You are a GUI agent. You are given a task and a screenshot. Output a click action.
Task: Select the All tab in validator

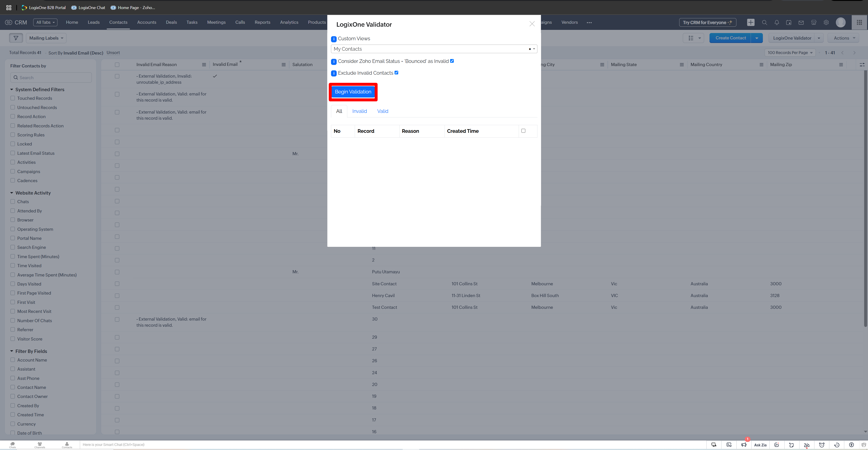339,111
